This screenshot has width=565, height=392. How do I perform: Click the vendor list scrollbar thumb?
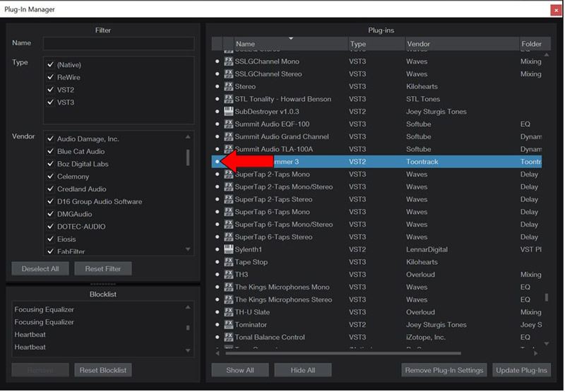click(x=188, y=158)
